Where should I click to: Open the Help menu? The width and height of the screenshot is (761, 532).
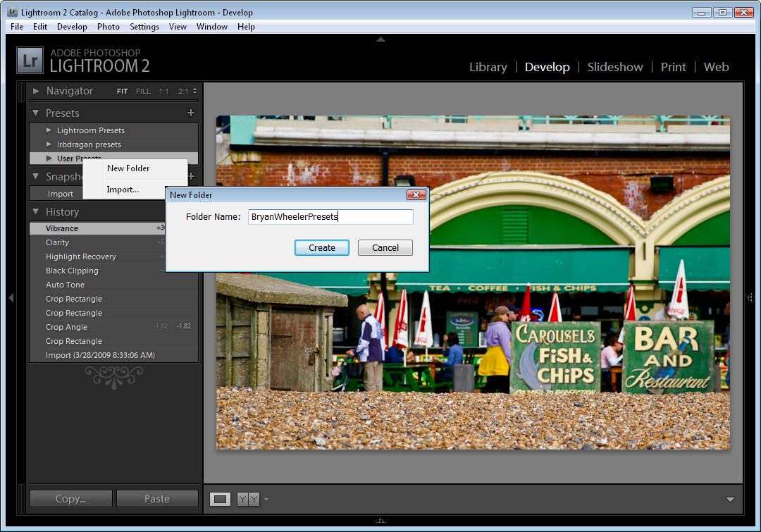[246, 27]
